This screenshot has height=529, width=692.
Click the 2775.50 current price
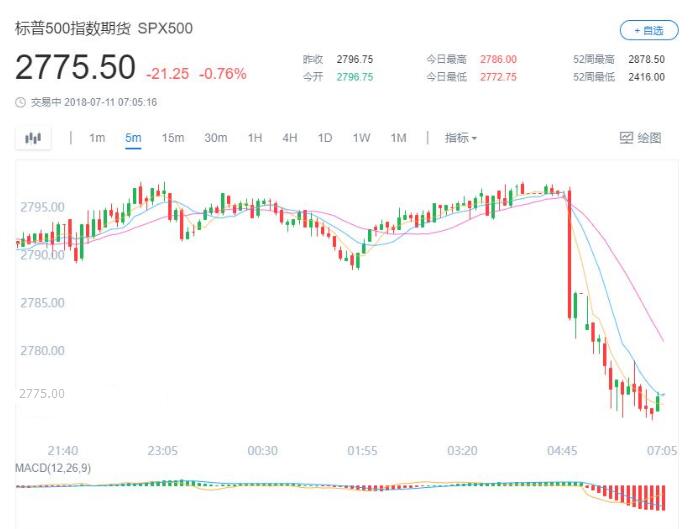pyautogui.click(x=75, y=69)
